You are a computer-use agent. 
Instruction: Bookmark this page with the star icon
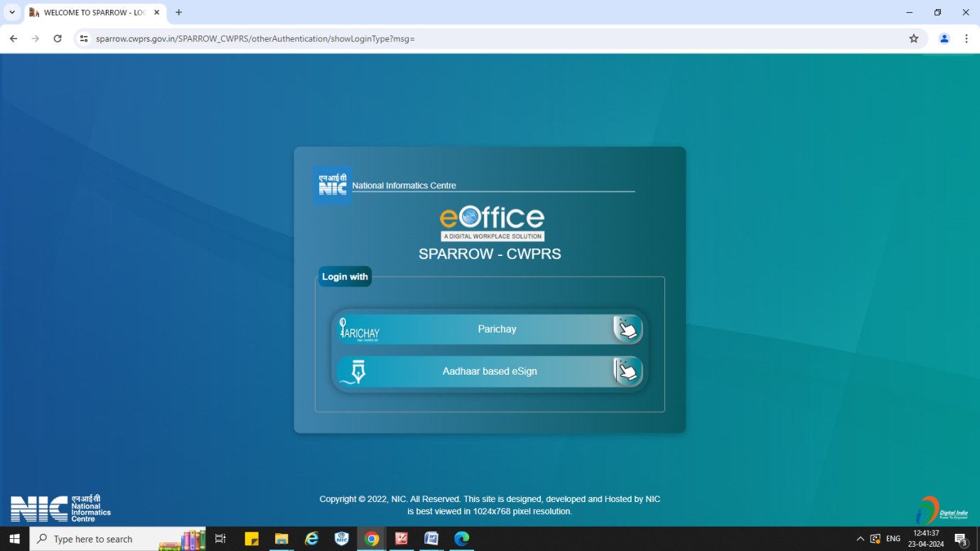[914, 38]
